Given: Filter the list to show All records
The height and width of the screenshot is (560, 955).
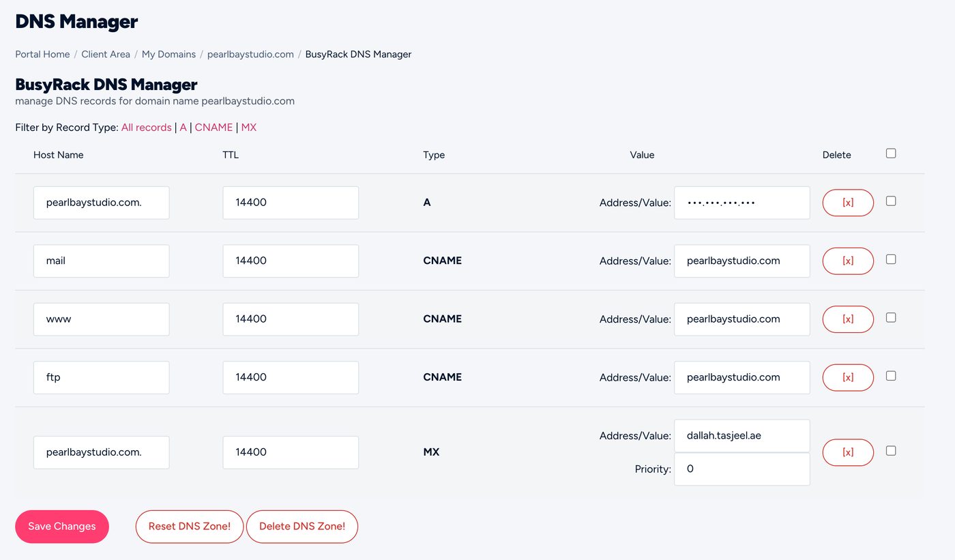Looking at the screenshot, I should tap(147, 128).
